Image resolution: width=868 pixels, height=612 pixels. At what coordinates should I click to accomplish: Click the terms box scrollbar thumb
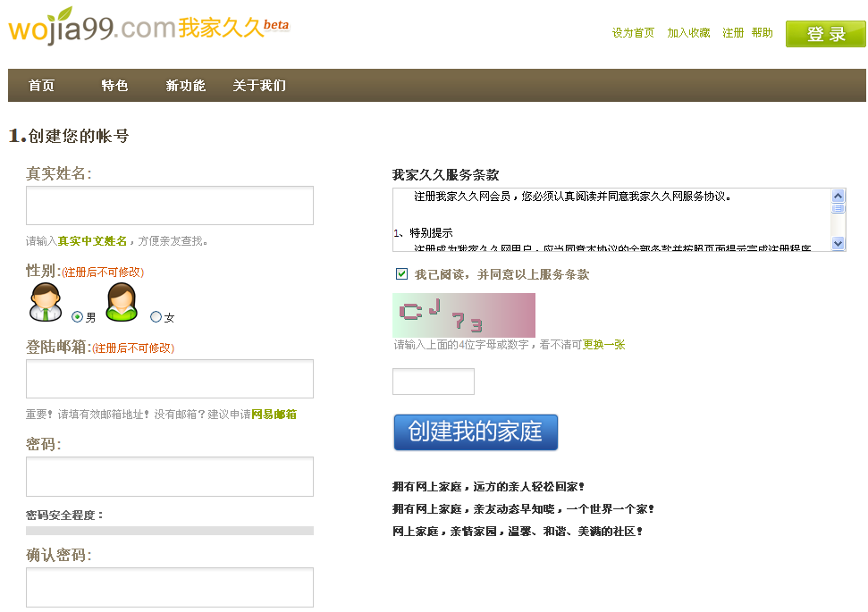click(839, 208)
